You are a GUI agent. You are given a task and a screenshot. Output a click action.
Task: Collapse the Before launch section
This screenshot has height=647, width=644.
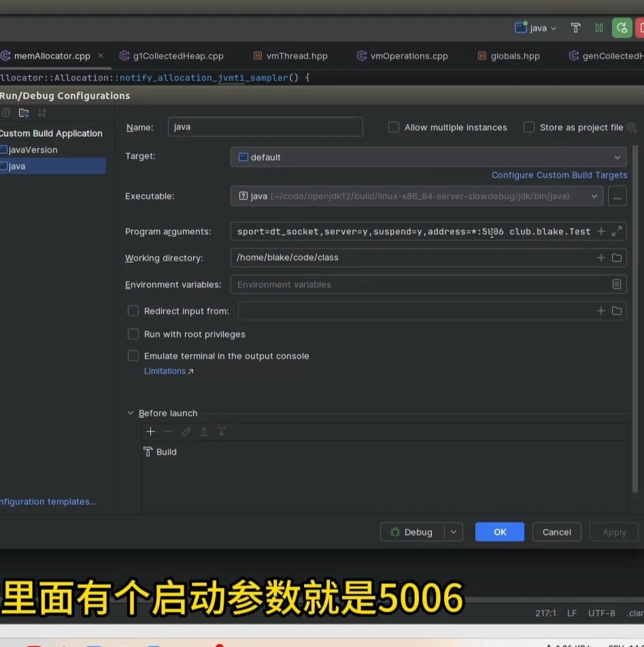pyautogui.click(x=130, y=412)
